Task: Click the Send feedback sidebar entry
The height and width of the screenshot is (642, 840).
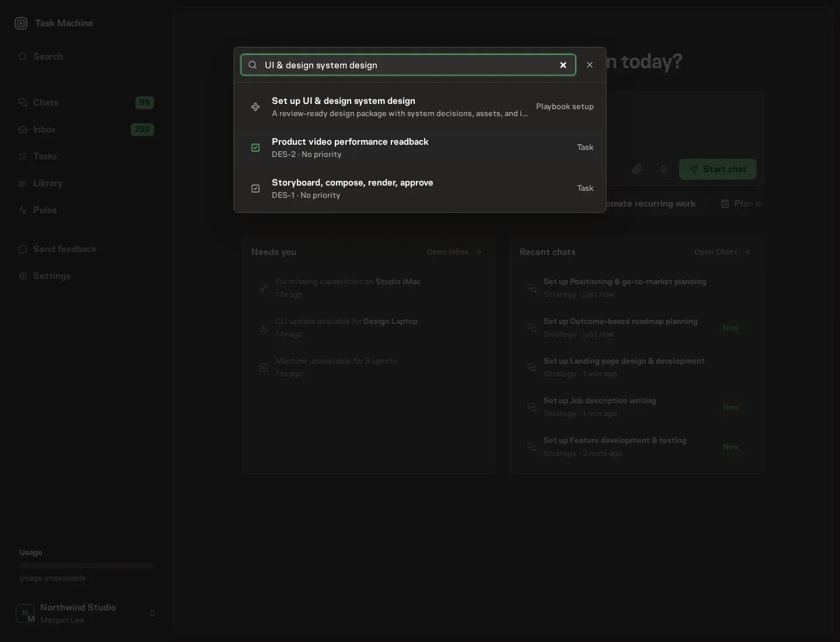Action: (x=86, y=249)
